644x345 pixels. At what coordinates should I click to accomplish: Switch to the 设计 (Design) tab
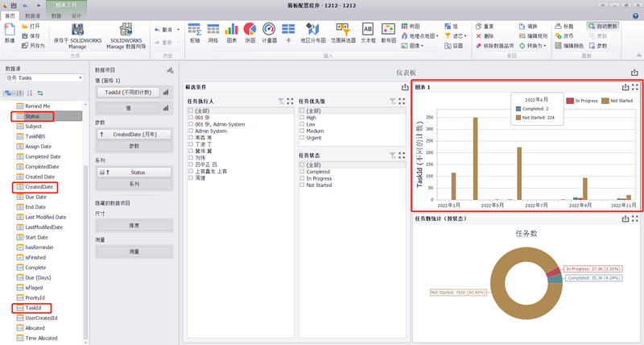point(76,16)
